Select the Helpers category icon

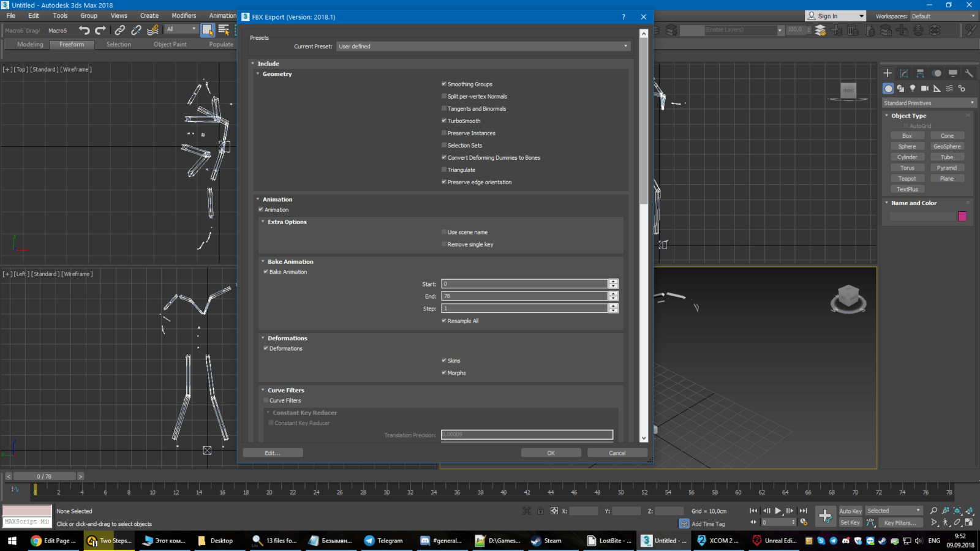click(937, 88)
